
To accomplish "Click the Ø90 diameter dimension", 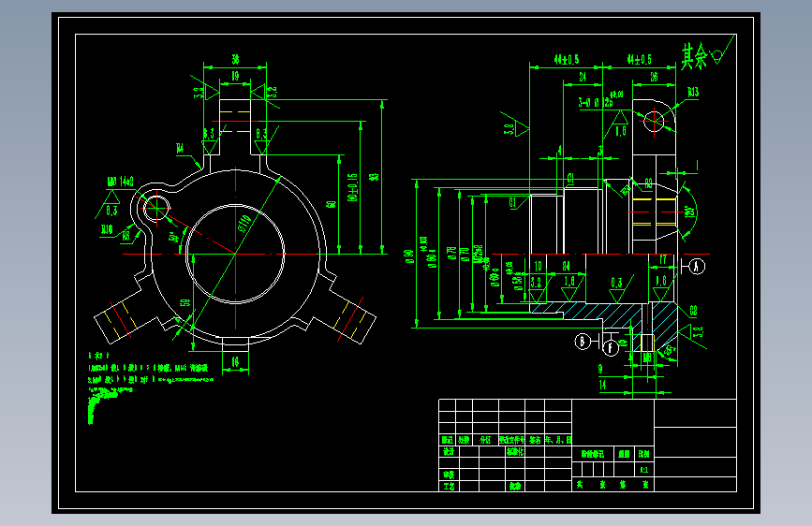I will [409, 256].
